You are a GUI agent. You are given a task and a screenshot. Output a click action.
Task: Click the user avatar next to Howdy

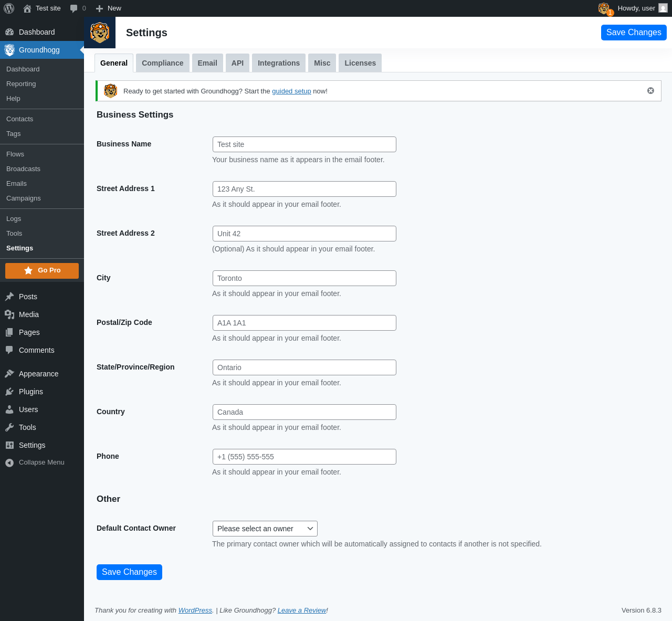coord(663,8)
